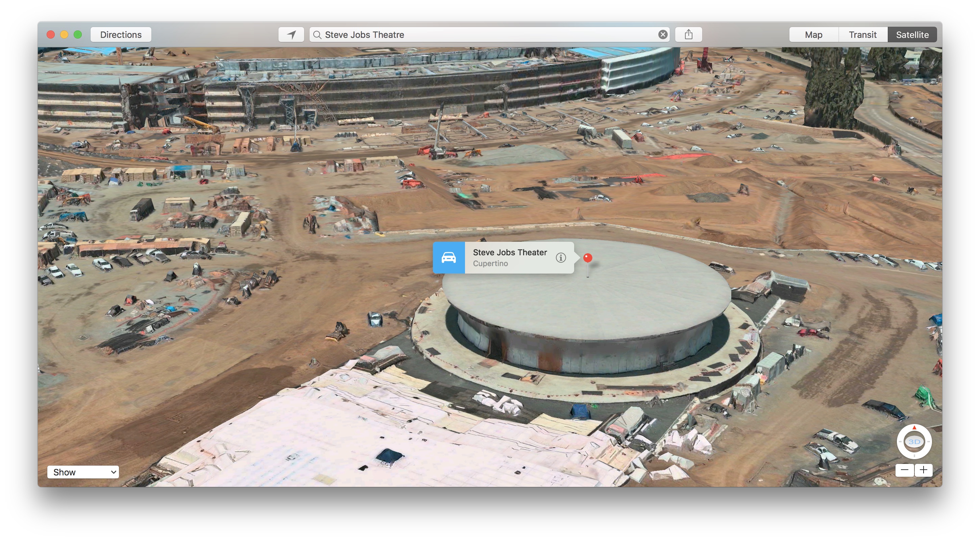Open the info (i) button on the callout
This screenshot has height=541, width=980.
point(561,258)
